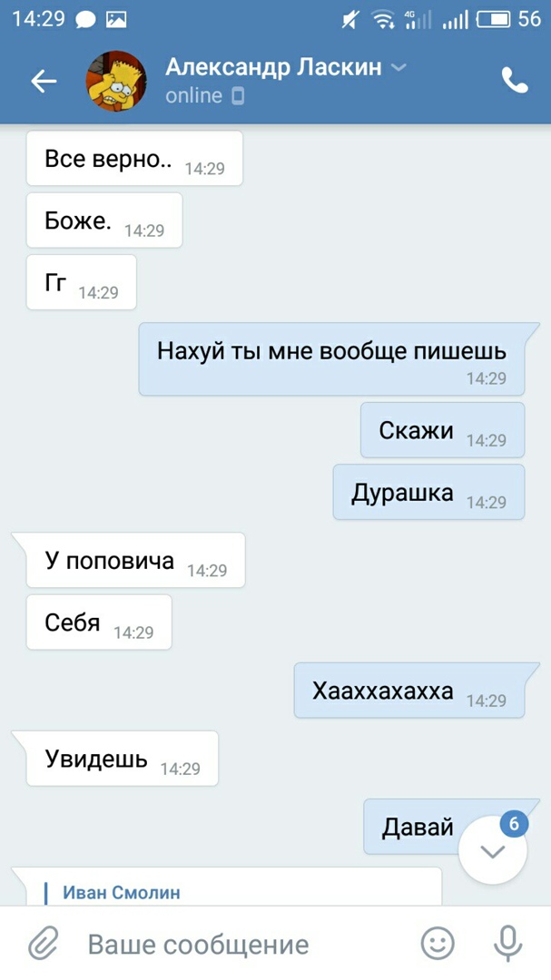Tap the microphone voice message icon
Viewport: 551px width, 980px height.
pyautogui.click(x=507, y=943)
